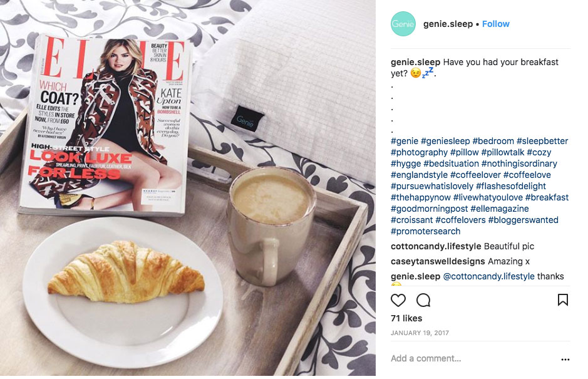Open the #promotersearch hashtag

(x=425, y=231)
